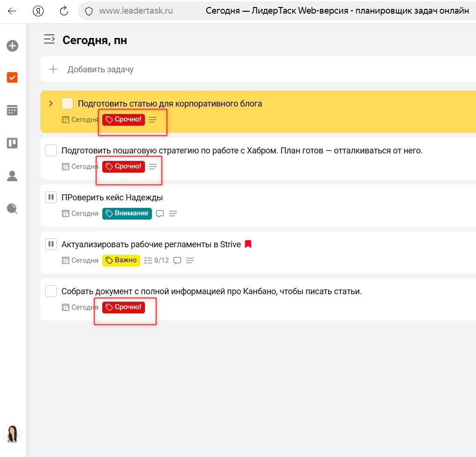The height and width of the screenshot is (457, 476).
Task: Open task Подготовить пошаговую стратегию по Хабром
Action: 242,150
